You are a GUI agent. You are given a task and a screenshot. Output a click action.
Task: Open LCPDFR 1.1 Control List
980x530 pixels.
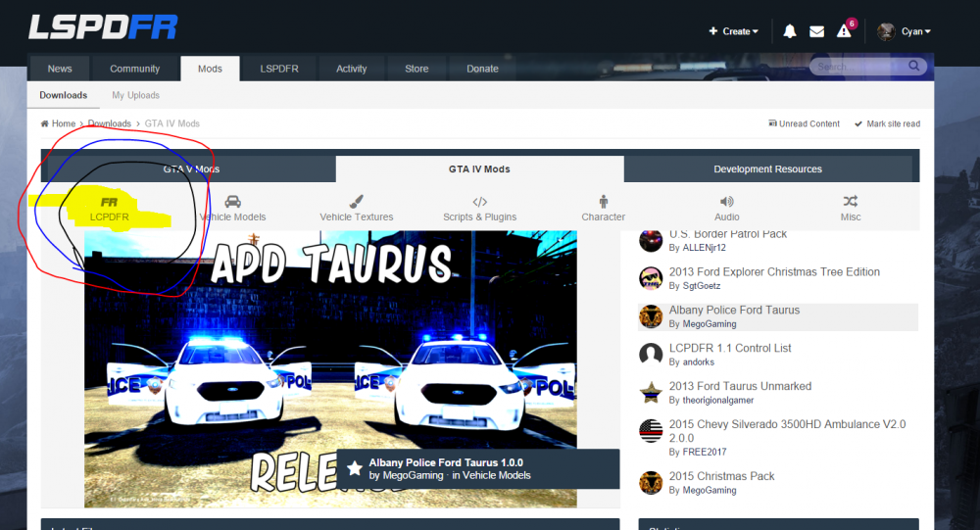[730, 348]
